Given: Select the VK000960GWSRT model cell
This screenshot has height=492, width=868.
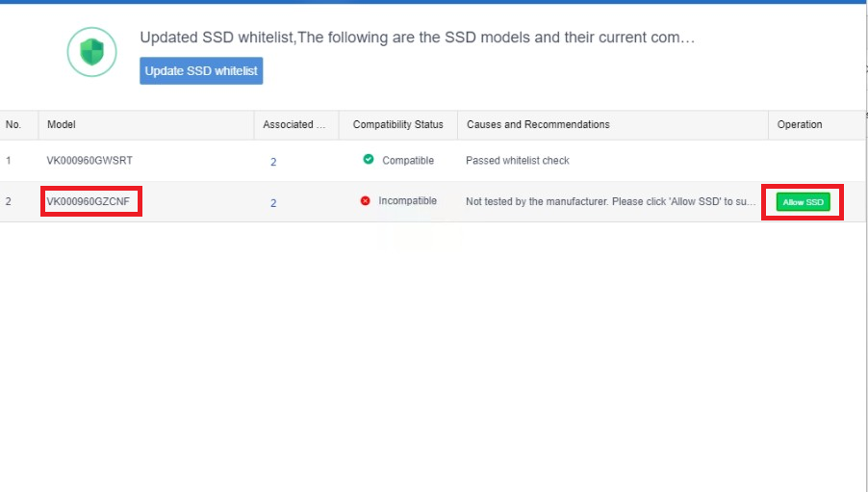Looking at the screenshot, I should coord(89,161).
